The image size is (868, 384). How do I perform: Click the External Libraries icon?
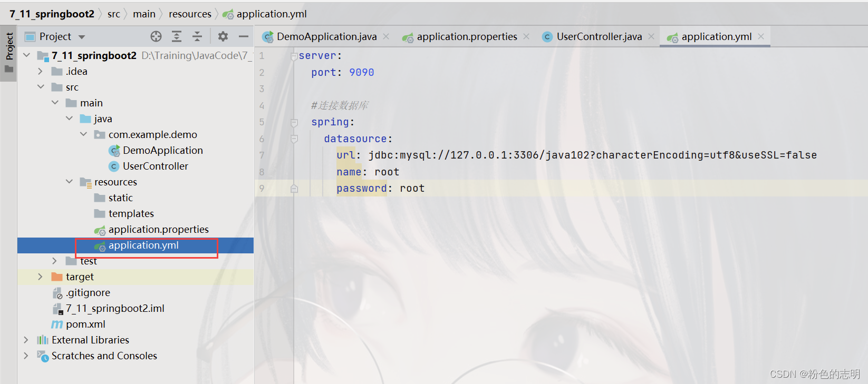[43, 340]
